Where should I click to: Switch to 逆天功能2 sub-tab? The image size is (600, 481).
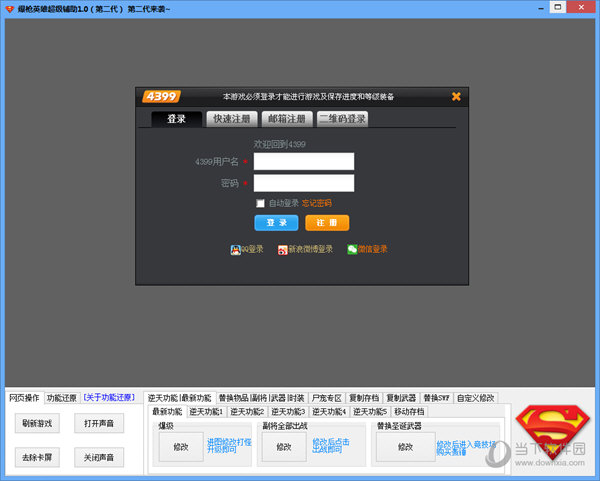(247, 412)
